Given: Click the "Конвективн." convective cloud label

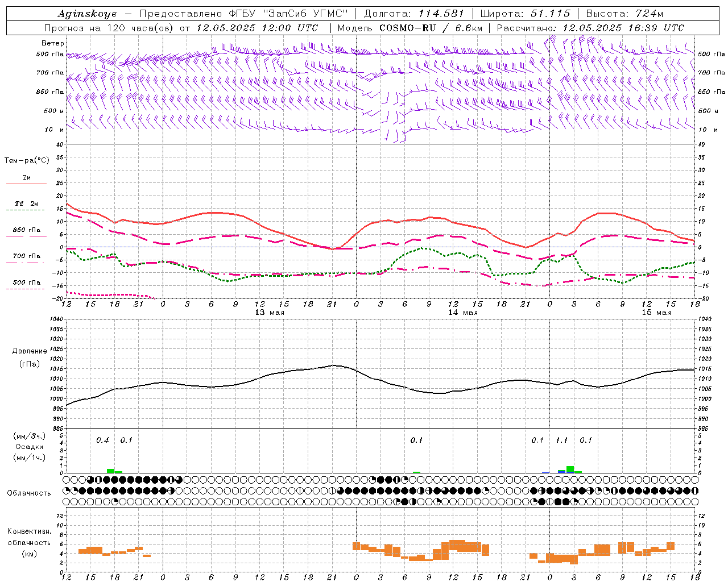Looking at the screenshot, I should [x=30, y=531].
